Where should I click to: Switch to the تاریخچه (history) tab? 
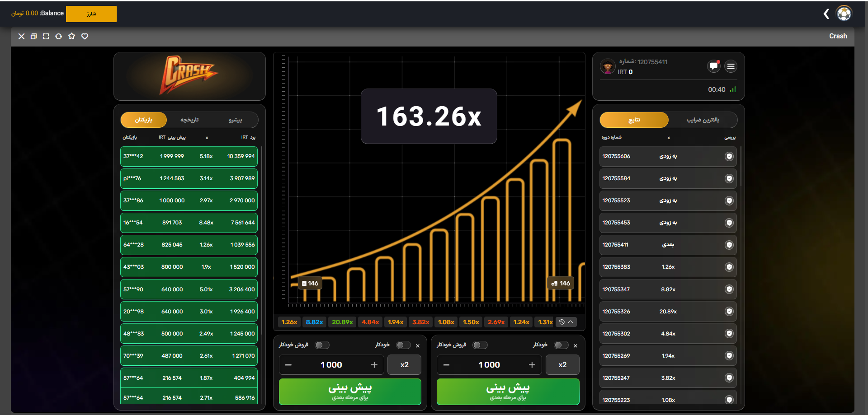pos(189,120)
